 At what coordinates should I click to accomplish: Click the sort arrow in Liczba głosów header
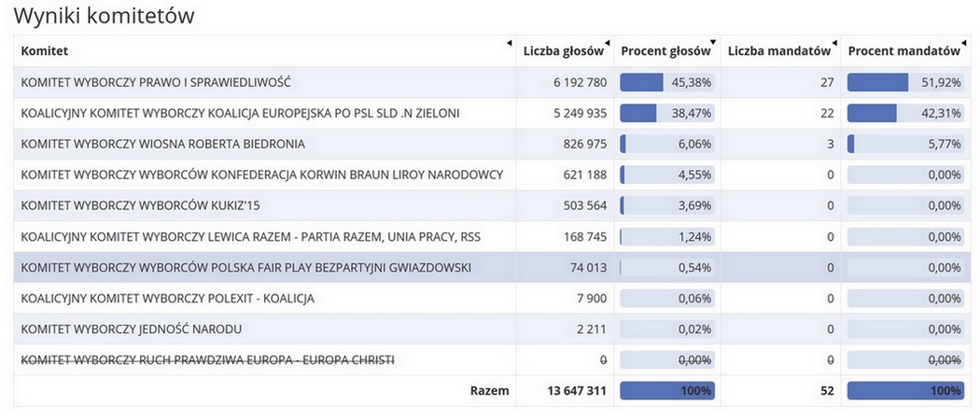tap(607, 43)
